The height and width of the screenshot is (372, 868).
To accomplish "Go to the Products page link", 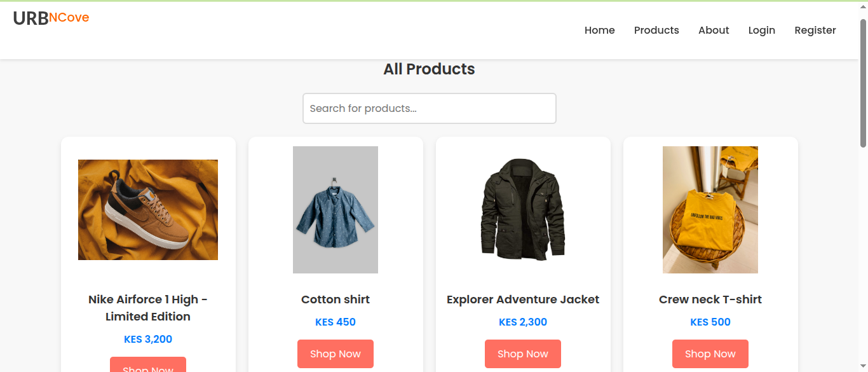I will coord(656,30).
